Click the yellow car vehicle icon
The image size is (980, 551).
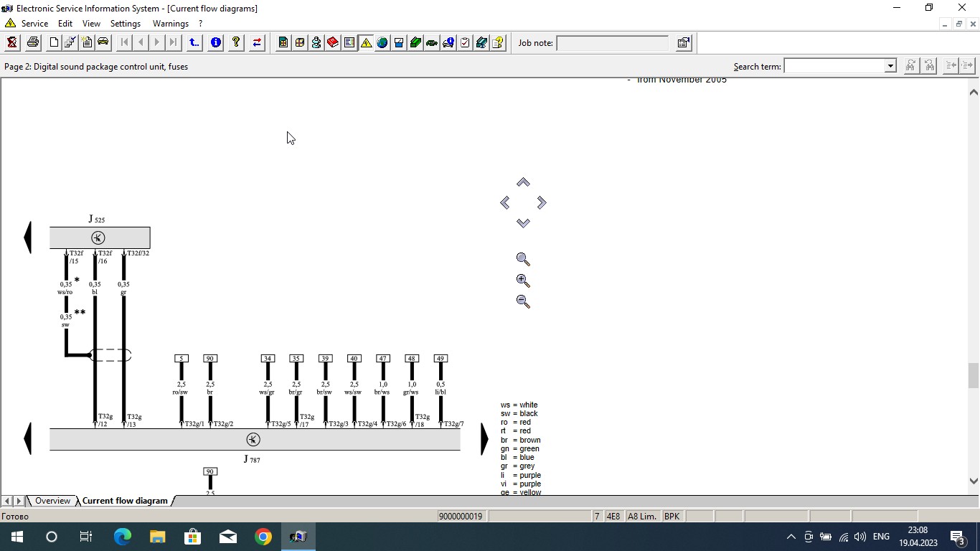(x=103, y=42)
